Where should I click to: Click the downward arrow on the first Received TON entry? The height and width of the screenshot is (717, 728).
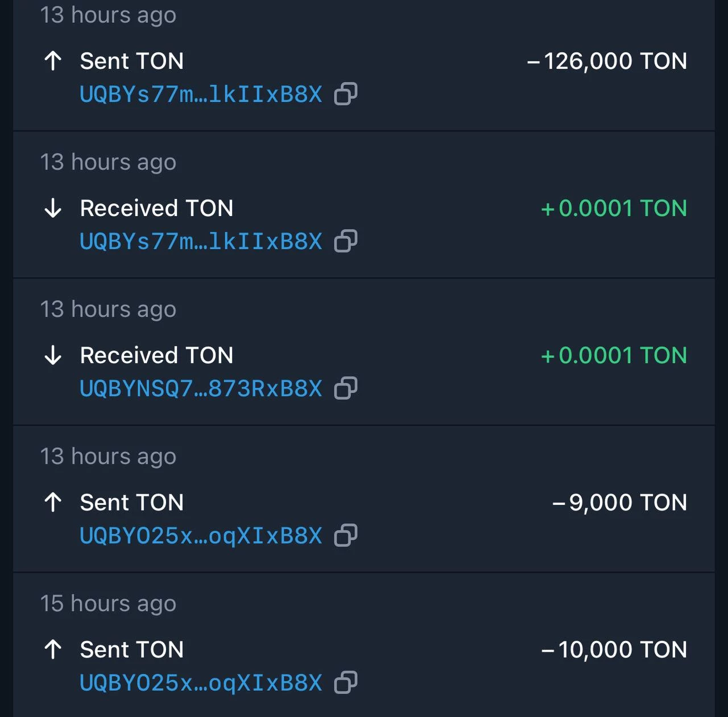pyautogui.click(x=52, y=208)
